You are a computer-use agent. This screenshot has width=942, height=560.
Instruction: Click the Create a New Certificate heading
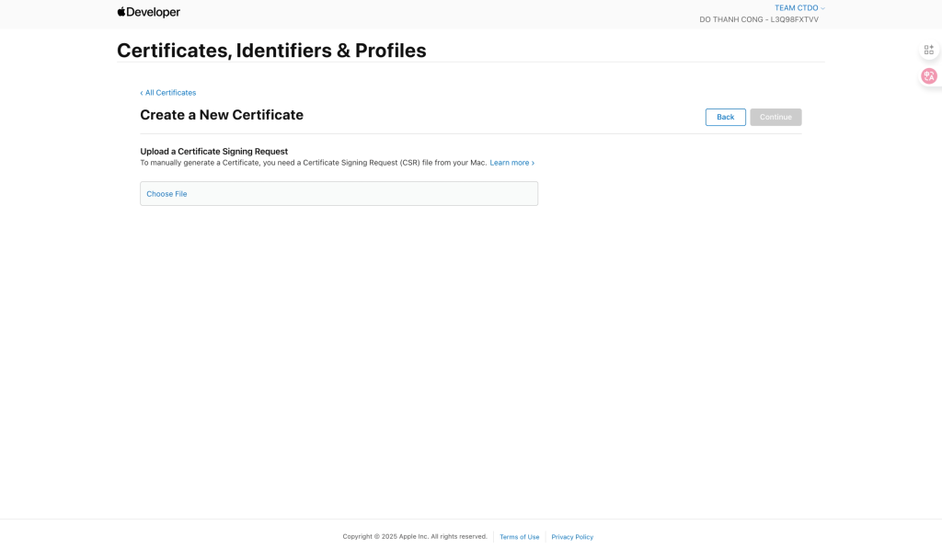(222, 115)
